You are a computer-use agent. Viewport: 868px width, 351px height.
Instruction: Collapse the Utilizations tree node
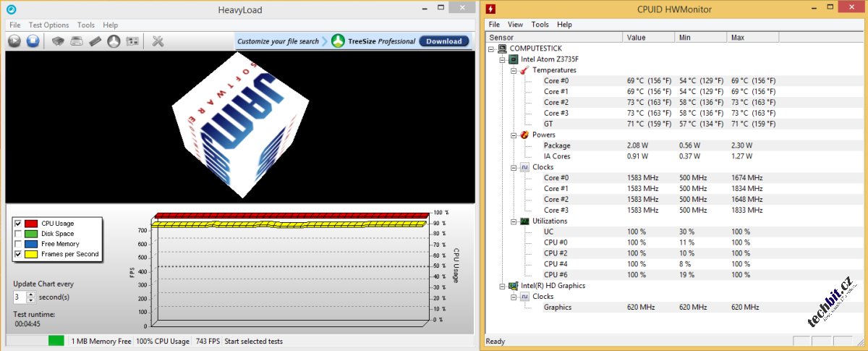point(514,221)
